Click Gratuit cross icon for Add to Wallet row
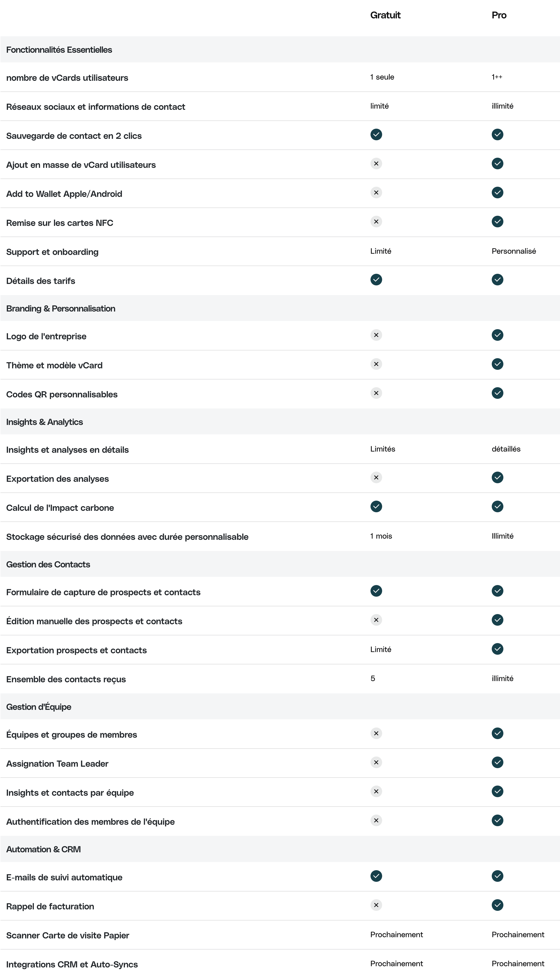The height and width of the screenshot is (980, 560). [376, 193]
